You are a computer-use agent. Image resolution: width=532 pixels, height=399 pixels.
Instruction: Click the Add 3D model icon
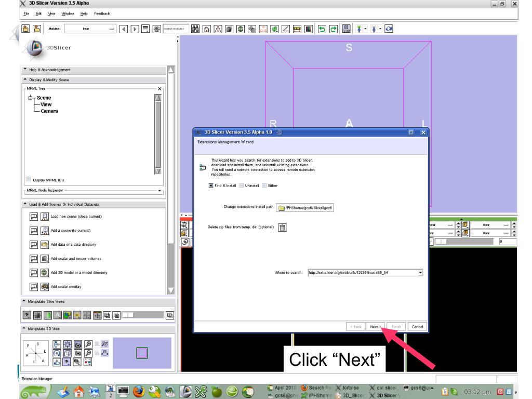point(45,272)
